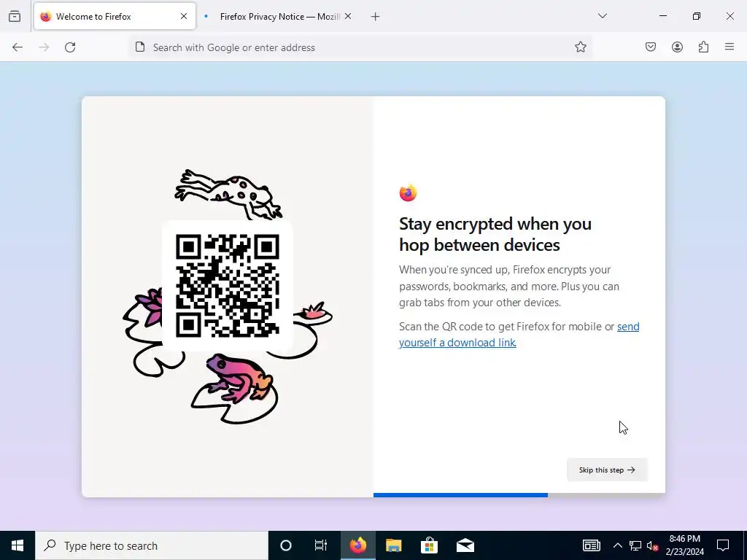Expand the list all tabs dropdown
The width and height of the screenshot is (747, 560).
(x=603, y=16)
